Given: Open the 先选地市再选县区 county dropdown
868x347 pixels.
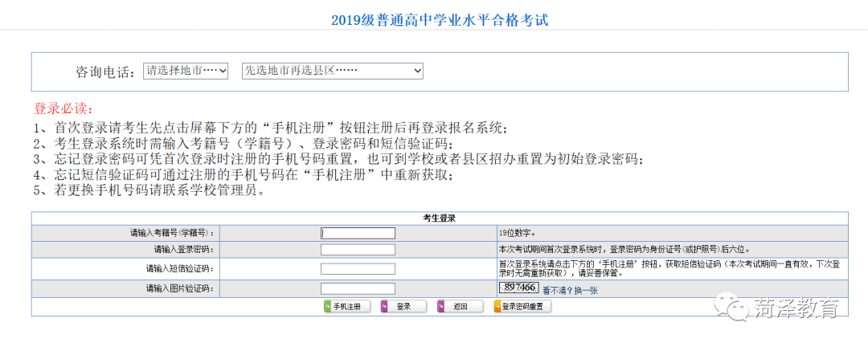Looking at the screenshot, I should pos(332,71).
